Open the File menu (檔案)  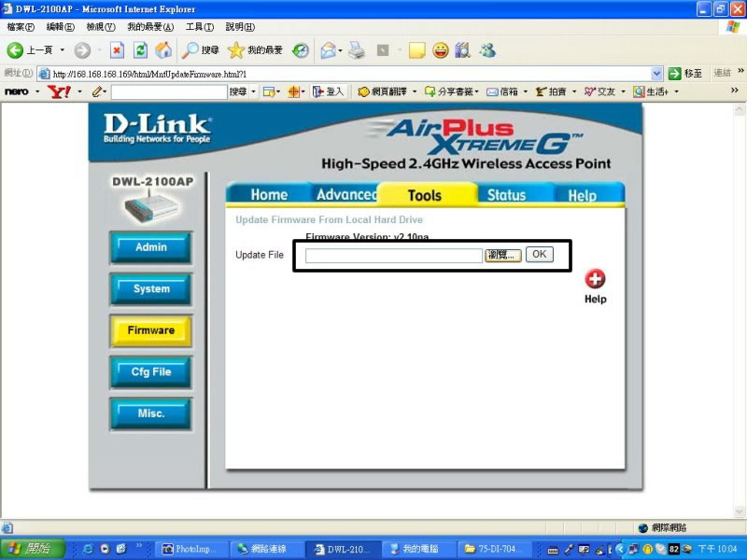click(21, 27)
